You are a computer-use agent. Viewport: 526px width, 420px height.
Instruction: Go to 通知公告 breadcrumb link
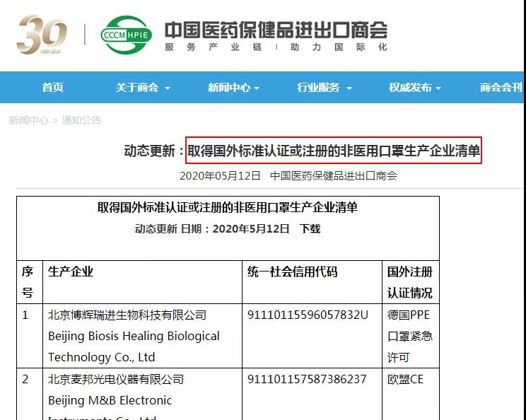pyautogui.click(x=81, y=120)
